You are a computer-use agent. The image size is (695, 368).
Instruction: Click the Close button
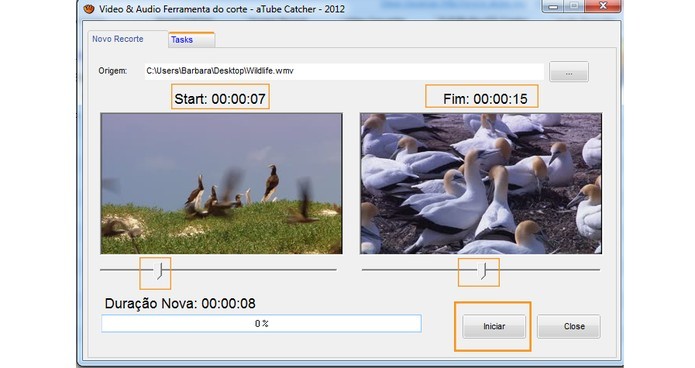(569, 326)
